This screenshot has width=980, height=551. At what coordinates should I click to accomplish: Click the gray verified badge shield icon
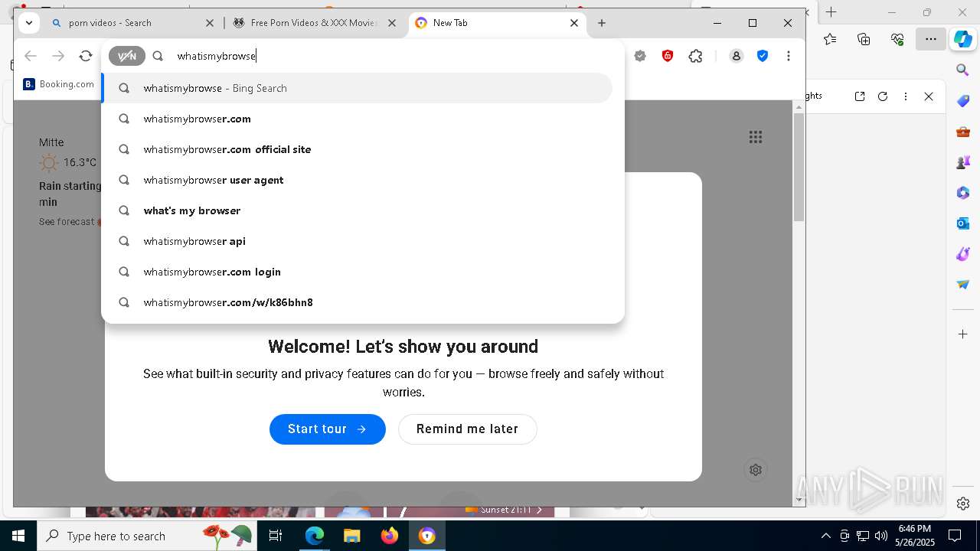point(640,56)
